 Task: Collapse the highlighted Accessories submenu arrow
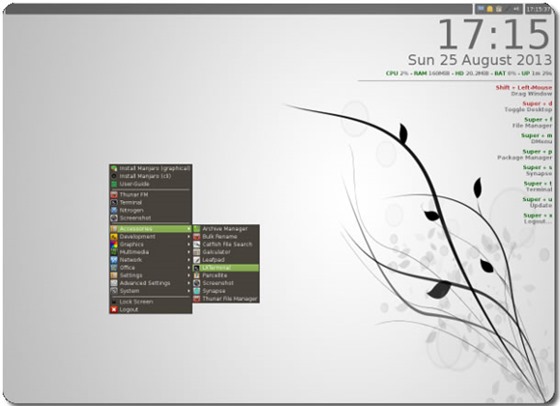pos(189,229)
